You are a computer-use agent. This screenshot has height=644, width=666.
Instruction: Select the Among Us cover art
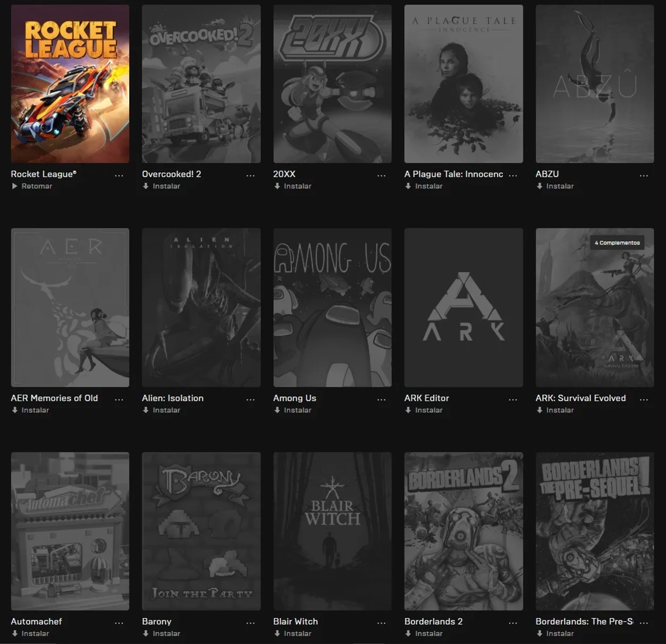[x=333, y=308]
